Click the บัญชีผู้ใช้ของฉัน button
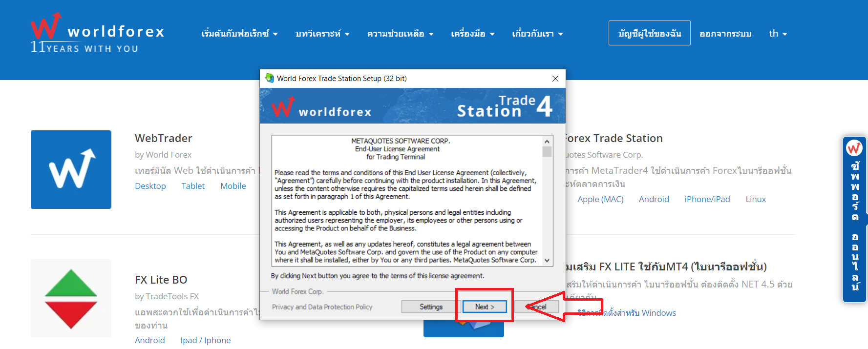This screenshot has width=868, height=349. 649,33
